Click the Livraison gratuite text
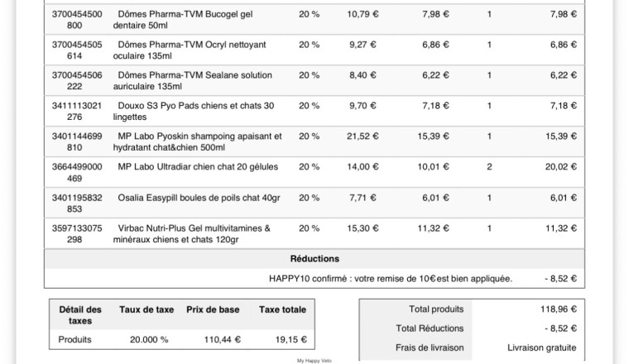This screenshot has width=629, height=364. coord(541,347)
